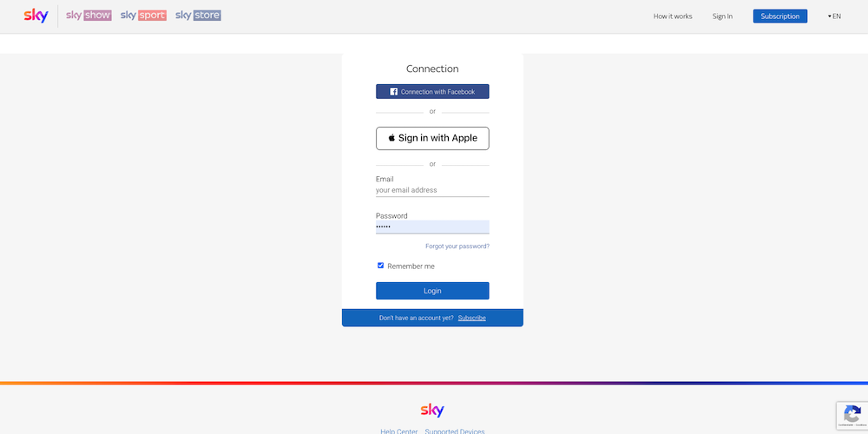Focus the Email address input field

(432, 190)
